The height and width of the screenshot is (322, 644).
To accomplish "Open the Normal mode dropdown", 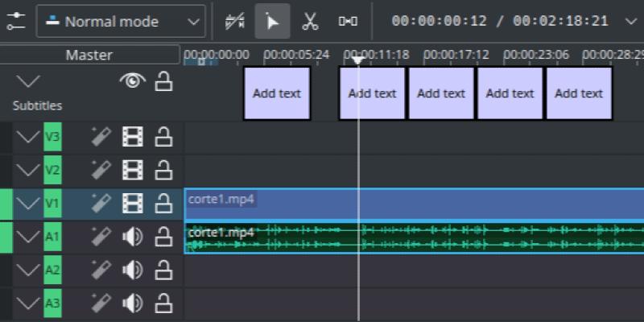I will [x=121, y=22].
